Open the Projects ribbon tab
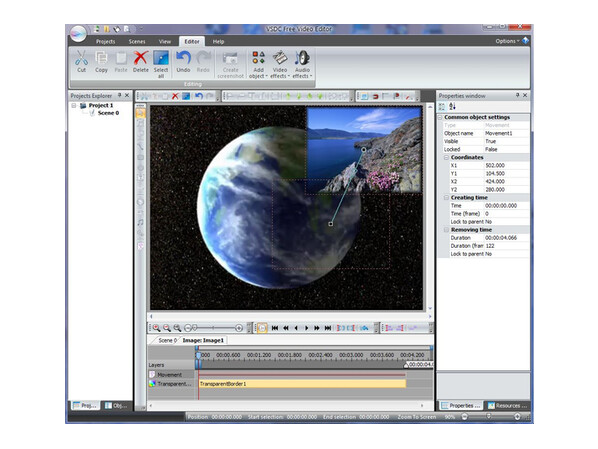Image resolution: width=598 pixels, height=449 pixels. point(105,41)
